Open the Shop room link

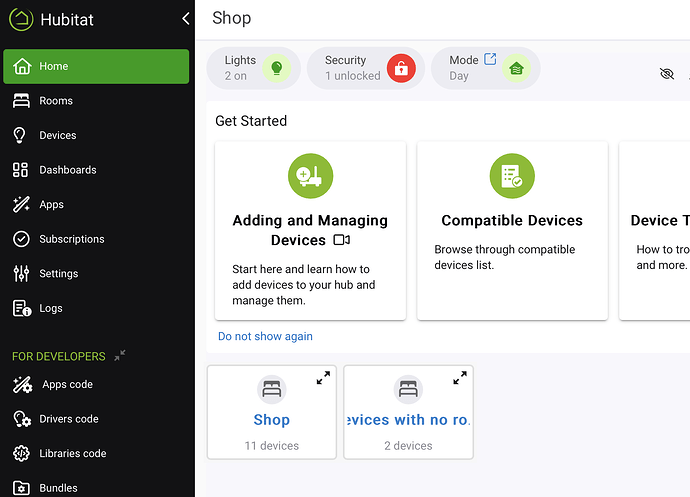(x=272, y=420)
